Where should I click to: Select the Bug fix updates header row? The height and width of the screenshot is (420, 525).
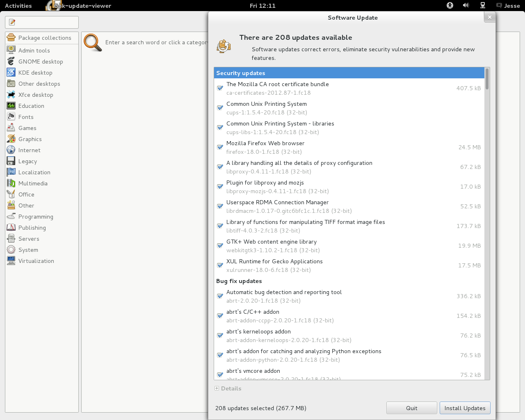pos(349,281)
